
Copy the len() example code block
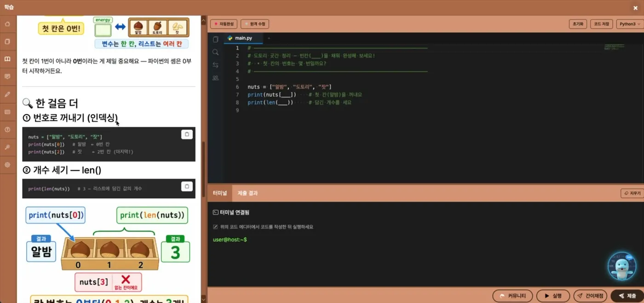click(186, 186)
